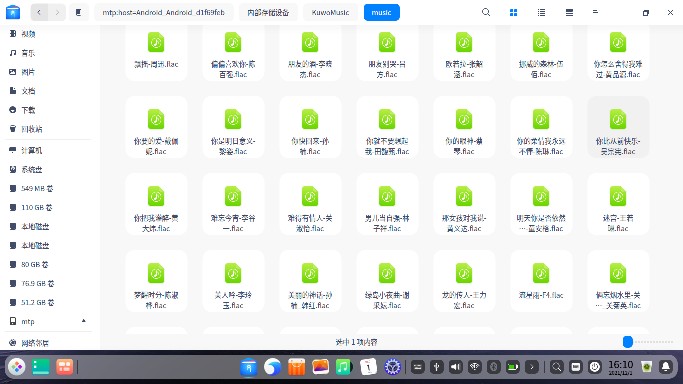Go back to previous folder
683x384 pixels.
[39, 13]
